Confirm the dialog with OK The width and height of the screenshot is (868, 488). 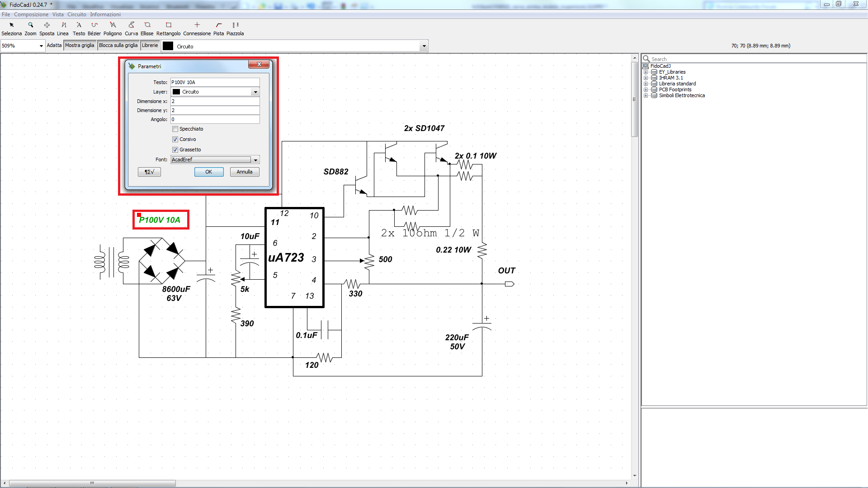coord(208,172)
